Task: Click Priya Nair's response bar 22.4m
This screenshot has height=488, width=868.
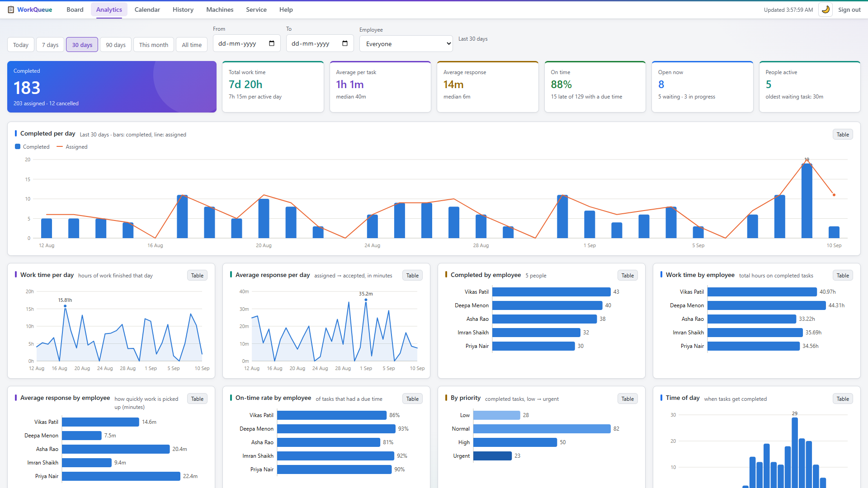Action: 121,476
